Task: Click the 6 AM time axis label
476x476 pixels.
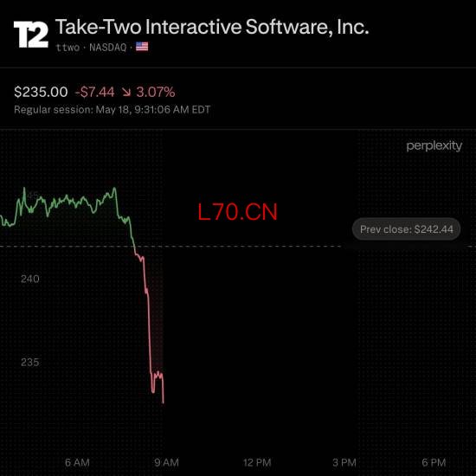Action: (77, 463)
